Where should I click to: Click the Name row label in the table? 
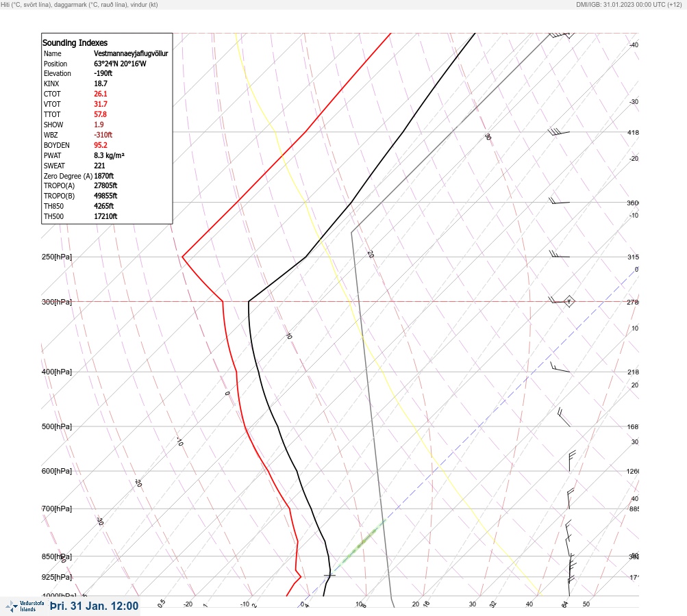[53, 53]
